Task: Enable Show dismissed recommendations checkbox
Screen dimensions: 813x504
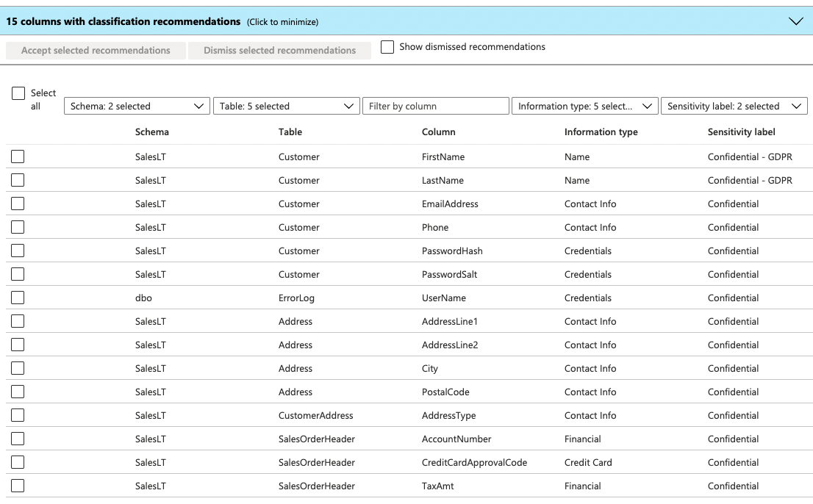Action: (387, 47)
